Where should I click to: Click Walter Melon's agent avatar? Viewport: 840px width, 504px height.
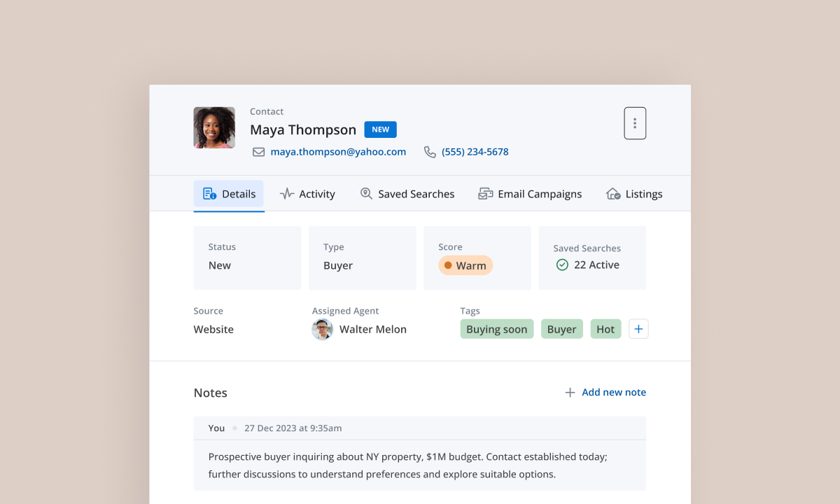[x=322, y=329]
